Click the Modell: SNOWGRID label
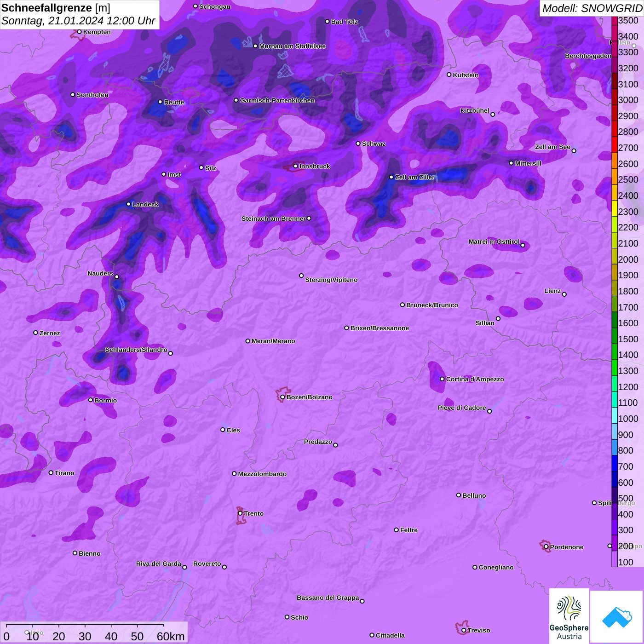 [592, 8]
